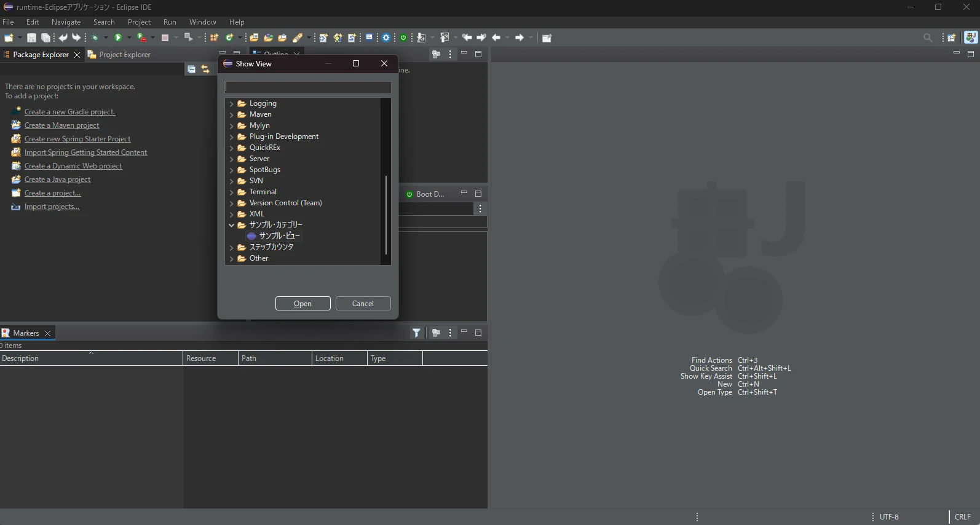This screenshot has width=980, height=525.
Task: Click the magnifier search icon at top right
Action: (928, 37)
